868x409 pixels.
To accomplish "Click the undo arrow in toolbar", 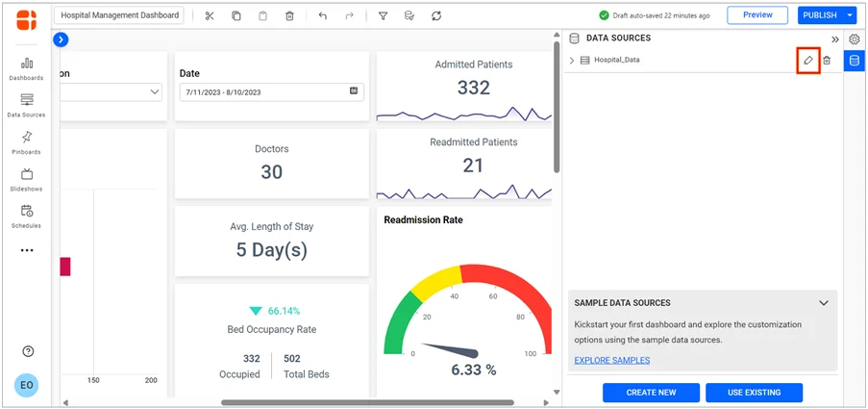I will (x=322, y=16).
